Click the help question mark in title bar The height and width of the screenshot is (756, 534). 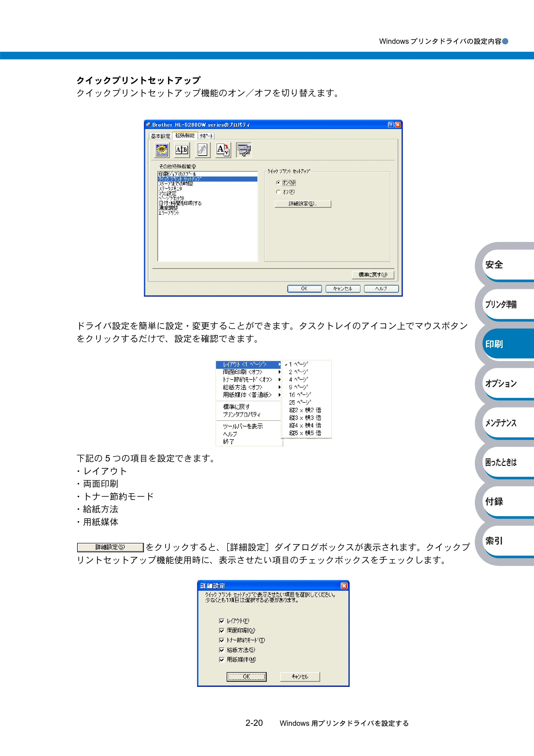tap(391, 125)
